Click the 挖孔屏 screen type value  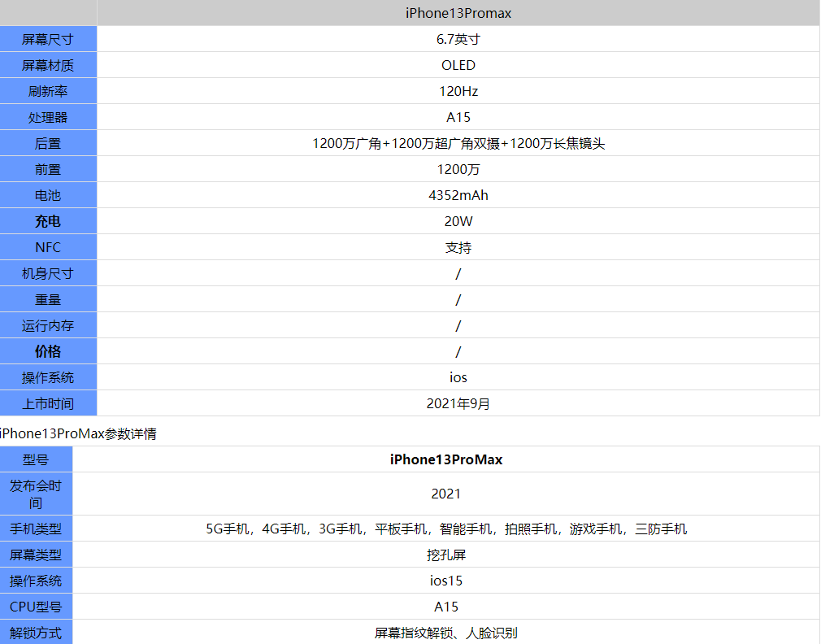point(445,555)
